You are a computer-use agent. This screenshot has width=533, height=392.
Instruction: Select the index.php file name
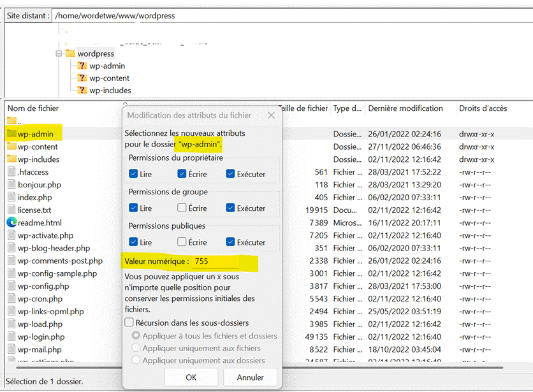[x=34, y=198]
